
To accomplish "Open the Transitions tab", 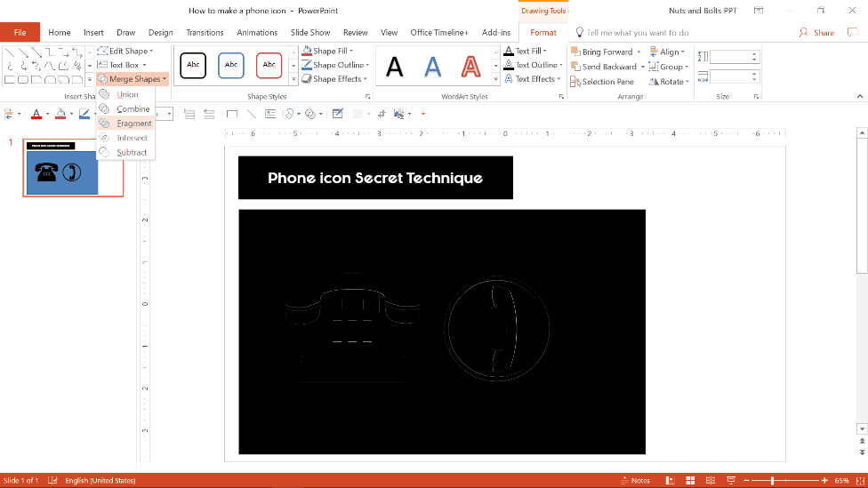I will click(205, 33).
